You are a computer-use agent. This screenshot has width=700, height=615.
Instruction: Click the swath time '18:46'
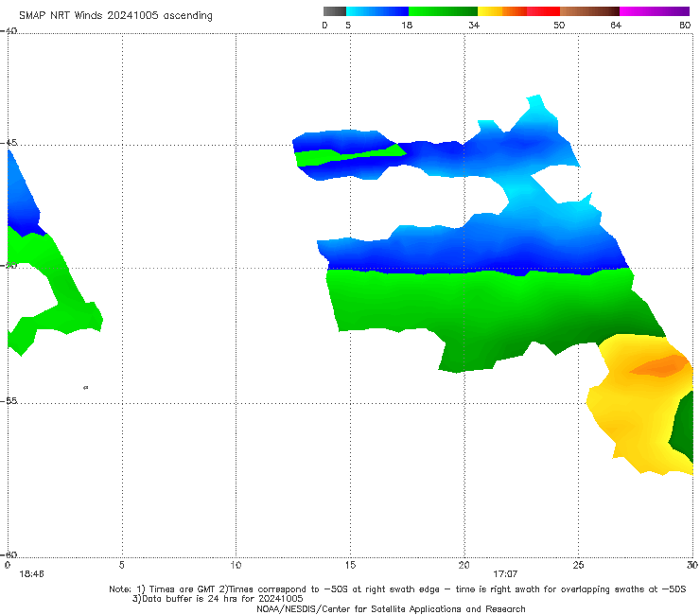pyautogui.click(x=31, y=574)
